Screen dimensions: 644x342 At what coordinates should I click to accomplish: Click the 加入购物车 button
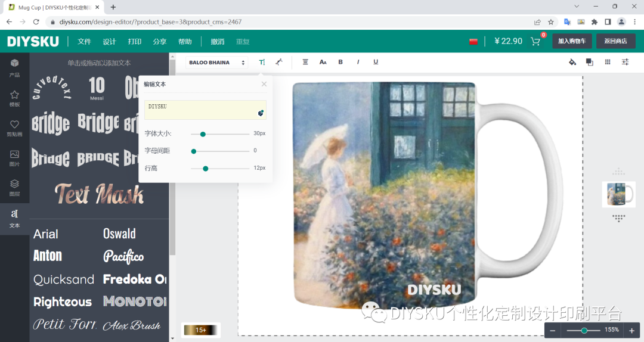tap(572, 41)
